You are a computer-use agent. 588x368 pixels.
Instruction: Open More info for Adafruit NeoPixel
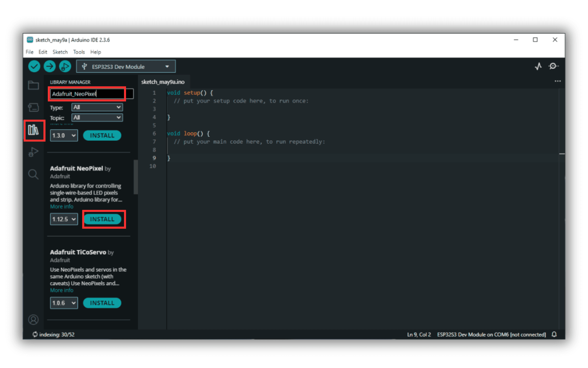tap(61, 207)
